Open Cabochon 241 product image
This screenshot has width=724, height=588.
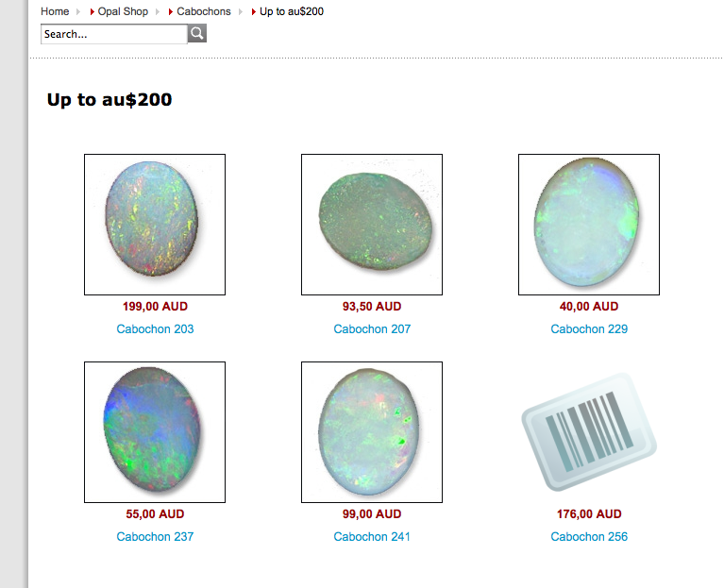[372, 432]
